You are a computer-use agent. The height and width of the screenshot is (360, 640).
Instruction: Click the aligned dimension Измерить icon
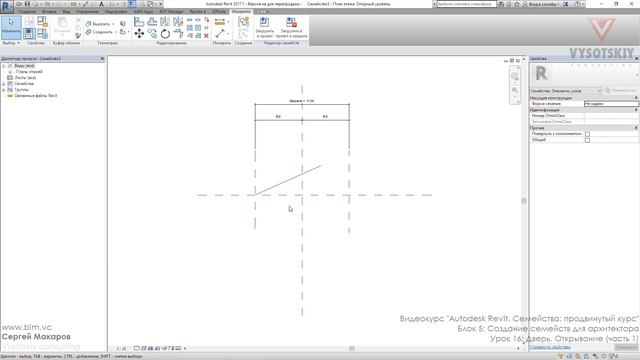[x=220, y=22]
